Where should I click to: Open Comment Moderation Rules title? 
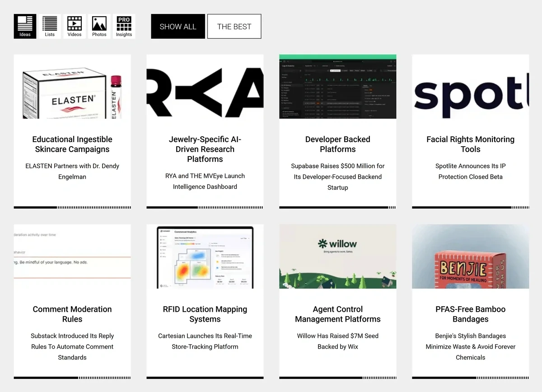72,314
